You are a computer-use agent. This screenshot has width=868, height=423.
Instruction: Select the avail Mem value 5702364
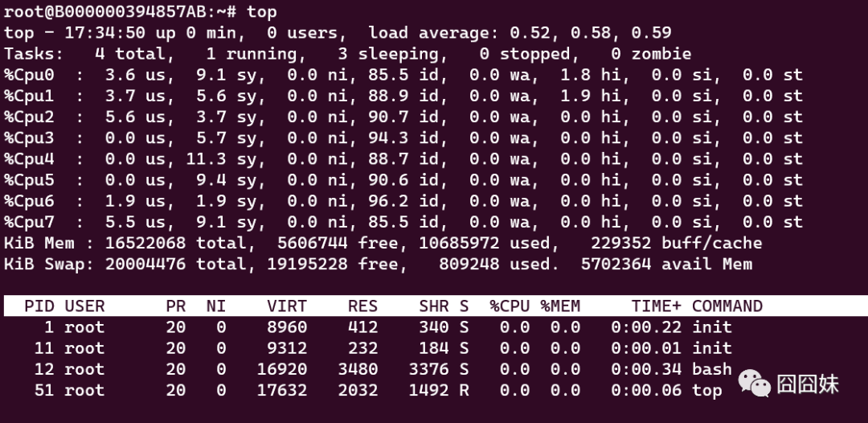616,264
